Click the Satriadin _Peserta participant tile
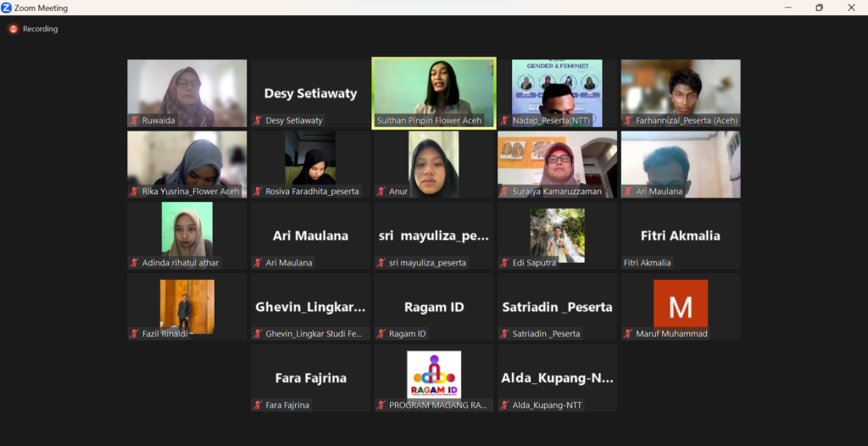 tap(557, 307)
